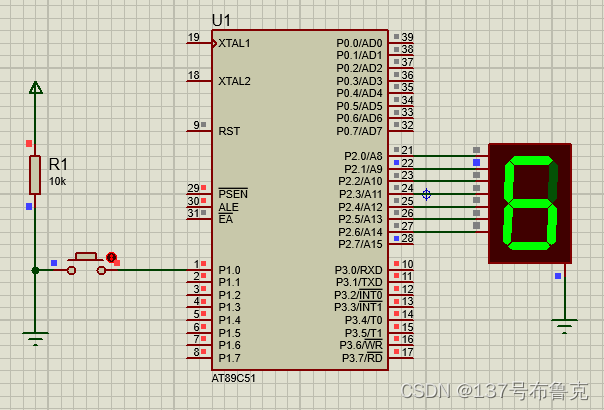
Task: Click the R1 reference label
Action: point(58,165)
